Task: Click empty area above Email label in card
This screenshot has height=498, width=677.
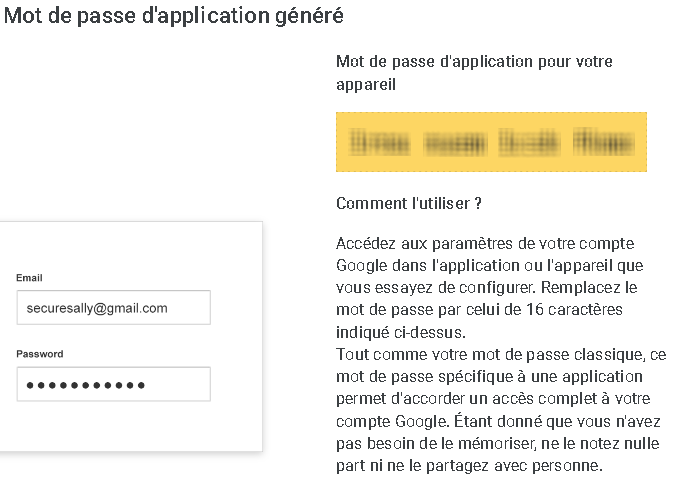Action: 131,246
